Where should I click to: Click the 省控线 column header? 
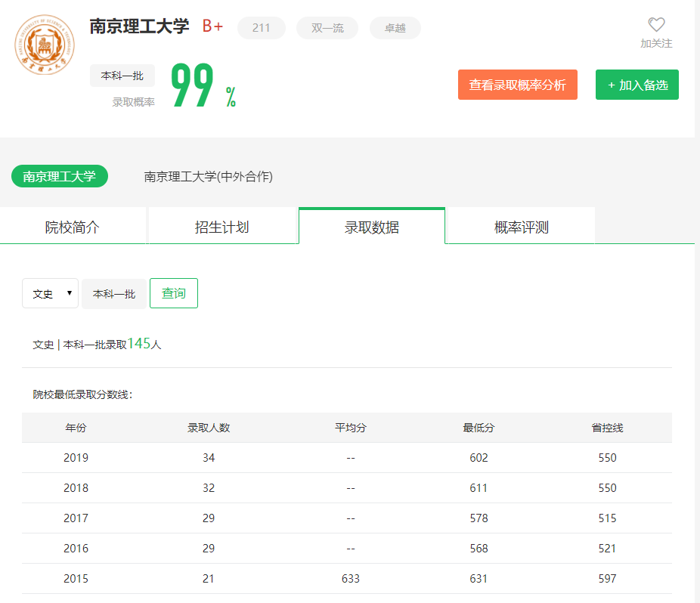pos(607,428)
